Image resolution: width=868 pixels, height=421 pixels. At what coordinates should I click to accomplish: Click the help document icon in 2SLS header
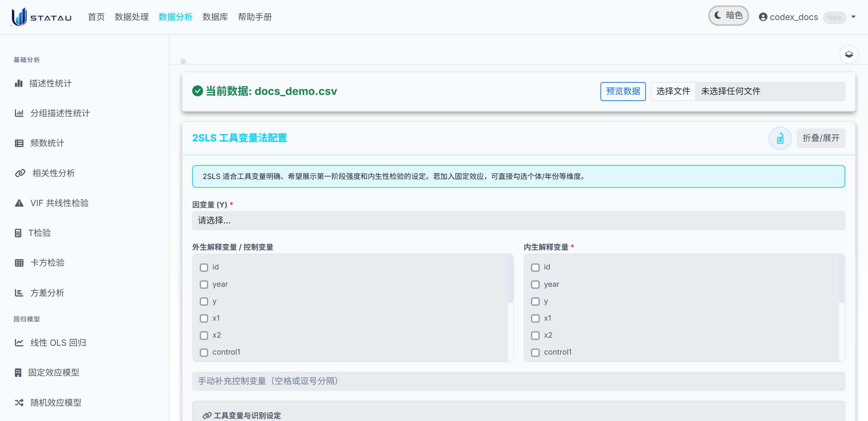click(780, 138)
